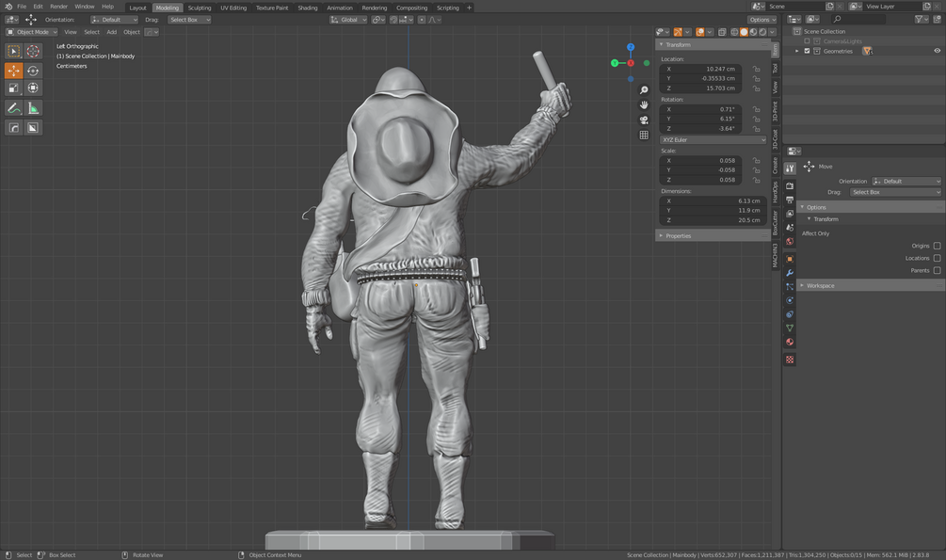Open the Output properties tab
946x560 pixels.
790,200
